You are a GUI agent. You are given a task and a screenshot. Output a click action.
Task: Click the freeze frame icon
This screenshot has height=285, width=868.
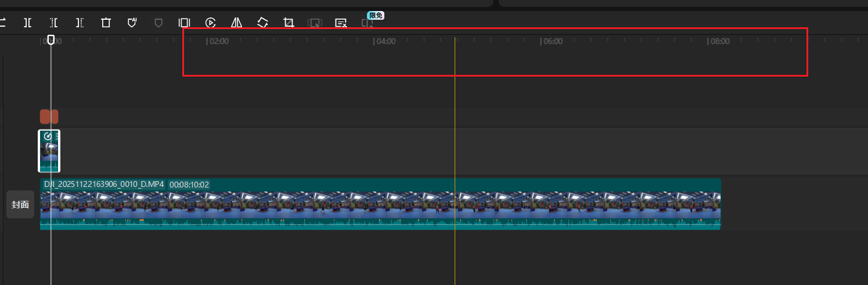coord(184,23)
